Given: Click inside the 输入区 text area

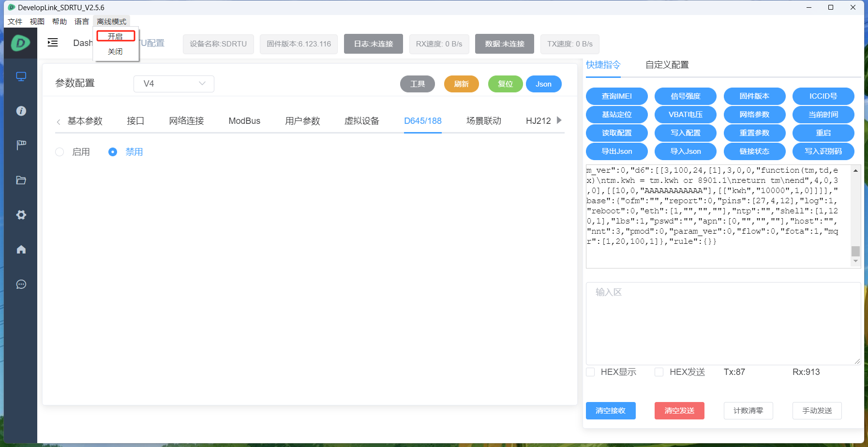Looking at the screenshot, I should click(x=723, y=324).
